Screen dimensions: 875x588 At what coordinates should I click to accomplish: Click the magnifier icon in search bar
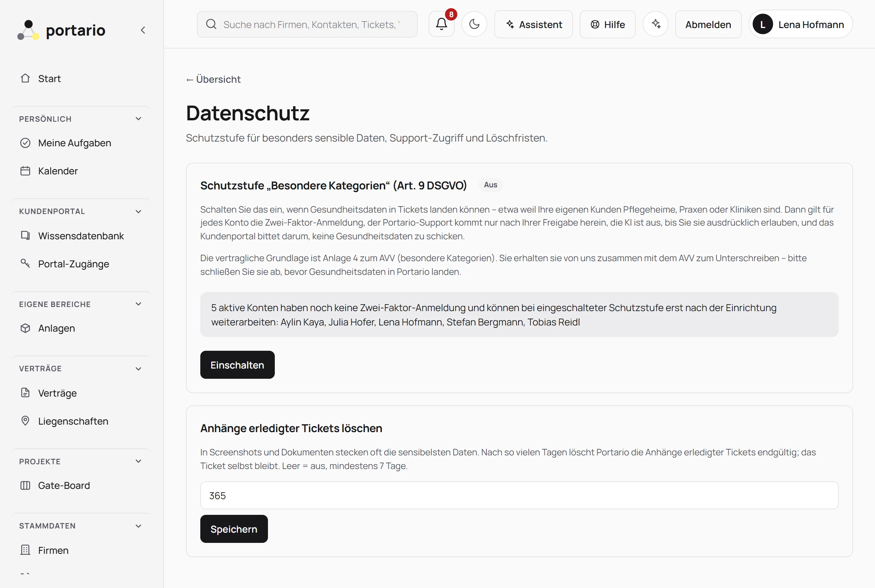(x=211, y=24)
